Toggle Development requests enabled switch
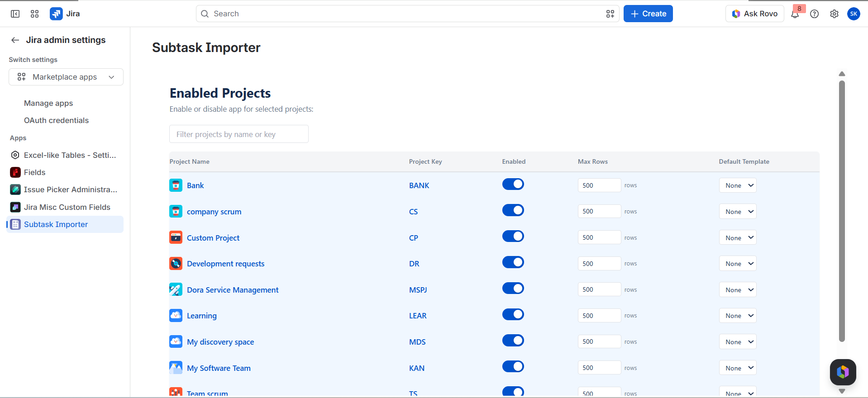This screenshot has height=398, width=868. (x=513, y=262)
